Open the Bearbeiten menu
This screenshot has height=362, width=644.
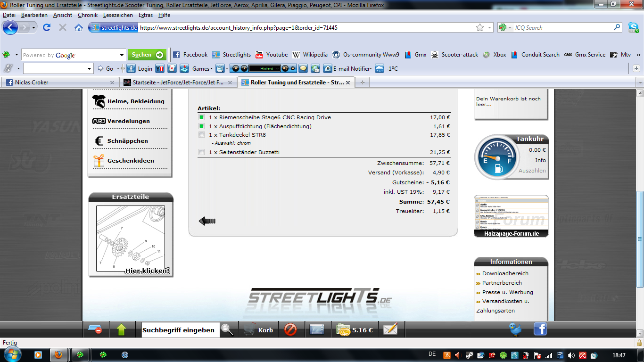[x=34, y=15]
